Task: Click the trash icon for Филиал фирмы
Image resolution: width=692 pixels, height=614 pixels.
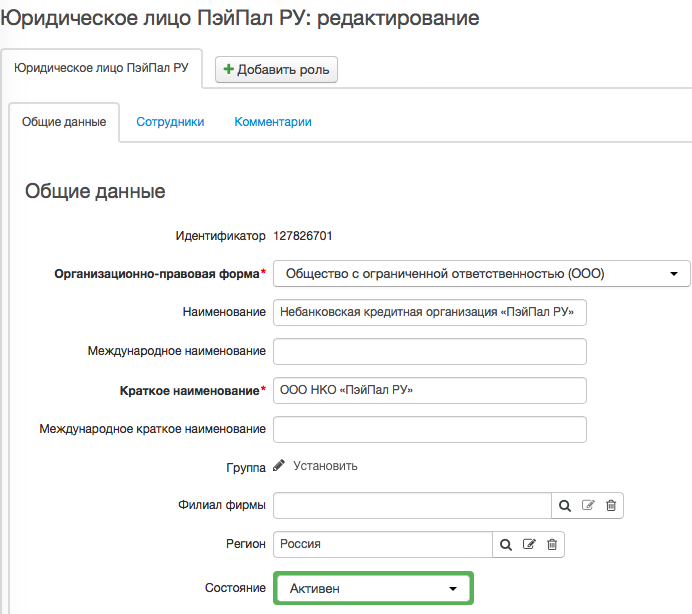Action: (611, 505)
